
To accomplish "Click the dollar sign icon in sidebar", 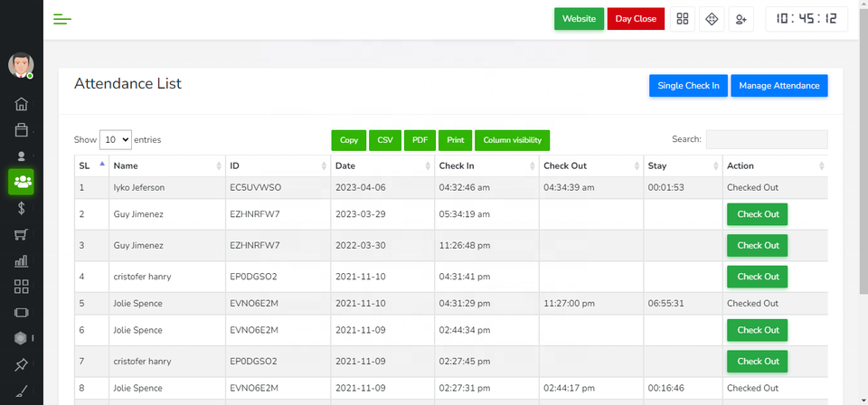I will coord(22,208).
